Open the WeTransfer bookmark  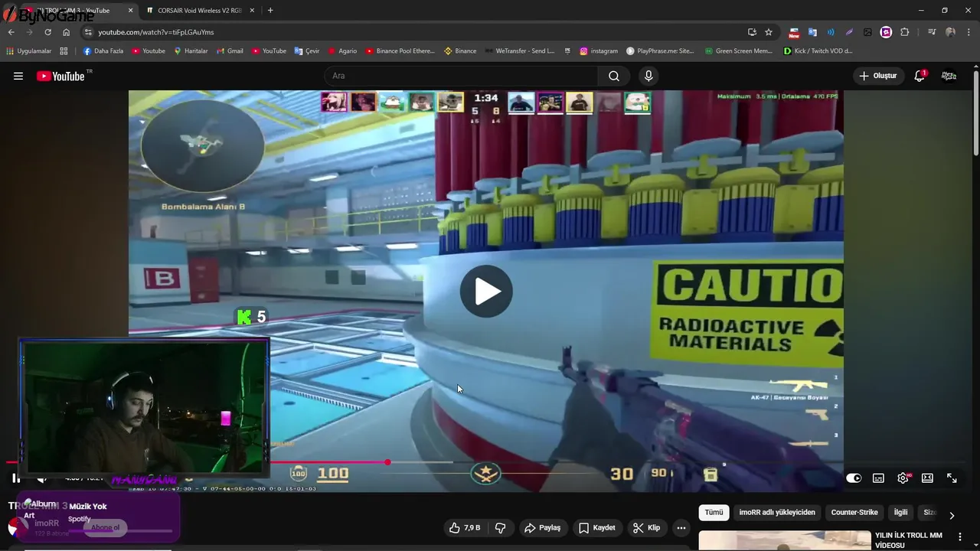point(520,51)
